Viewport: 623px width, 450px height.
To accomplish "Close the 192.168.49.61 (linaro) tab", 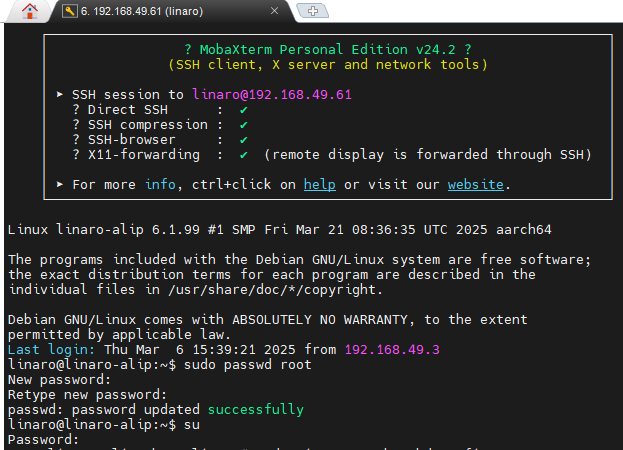I will (274, 11).
